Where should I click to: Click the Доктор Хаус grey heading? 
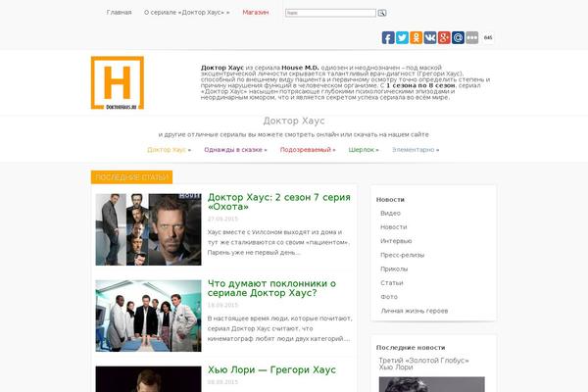pyautogui.click(x=294, y=121)
